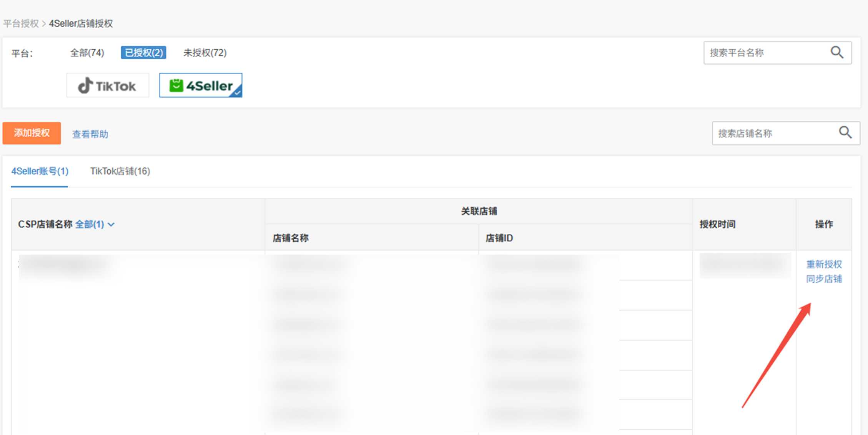Select the TikTok platform logo tile
This screenshot has width=868, height=435.
(108, 85)
